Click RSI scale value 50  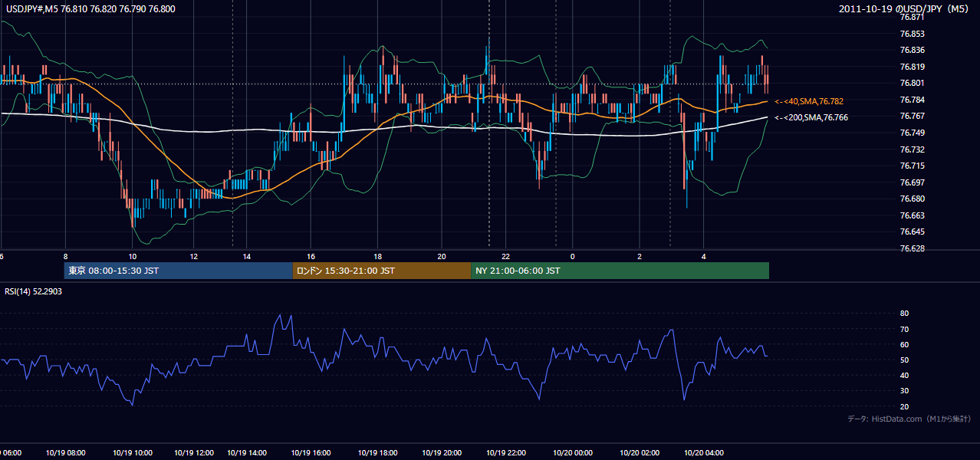(905, 360)
